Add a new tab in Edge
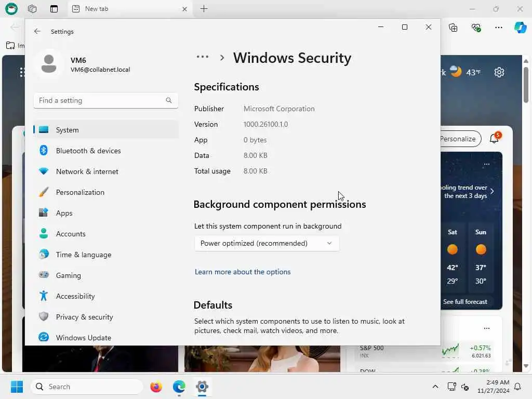 click(204, 9)
